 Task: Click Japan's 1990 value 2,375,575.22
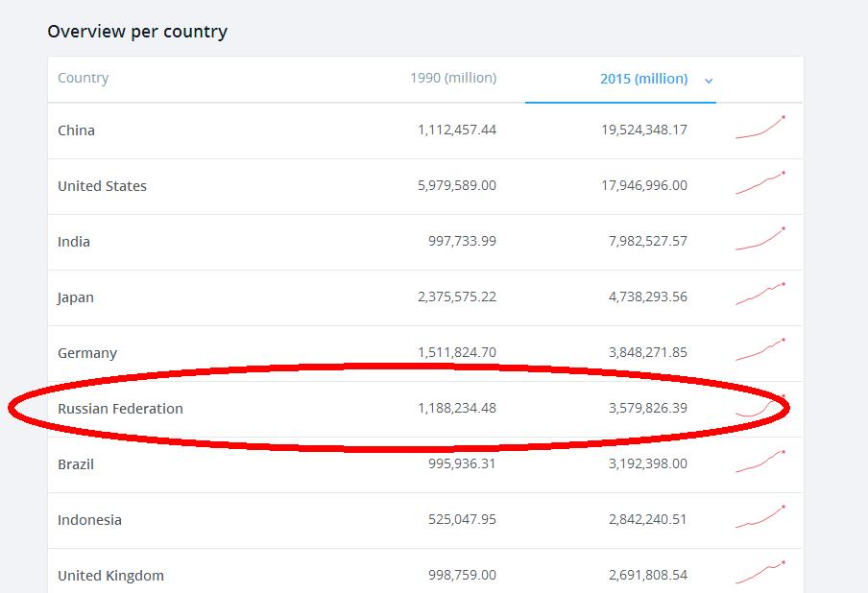457,297
